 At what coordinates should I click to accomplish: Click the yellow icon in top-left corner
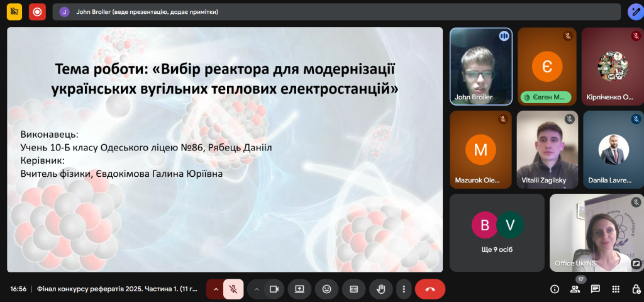[x=14, y=11]
